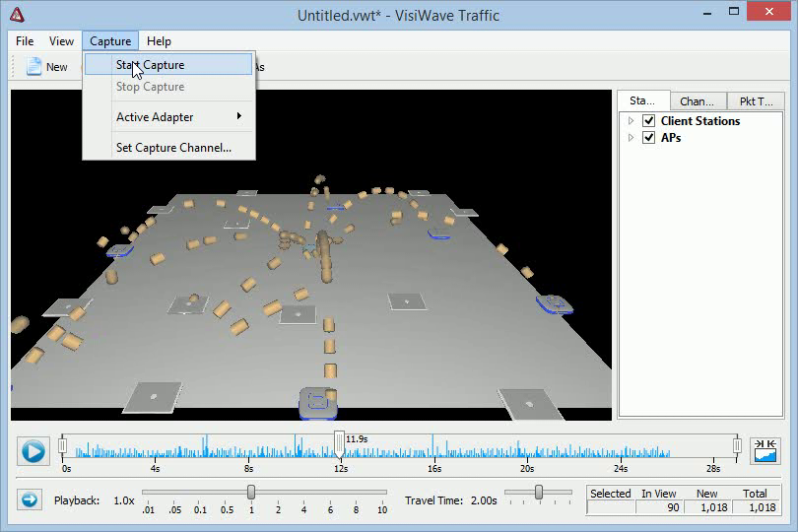Open the Active Adapter submenu arrow

click(x=238, y=116)
